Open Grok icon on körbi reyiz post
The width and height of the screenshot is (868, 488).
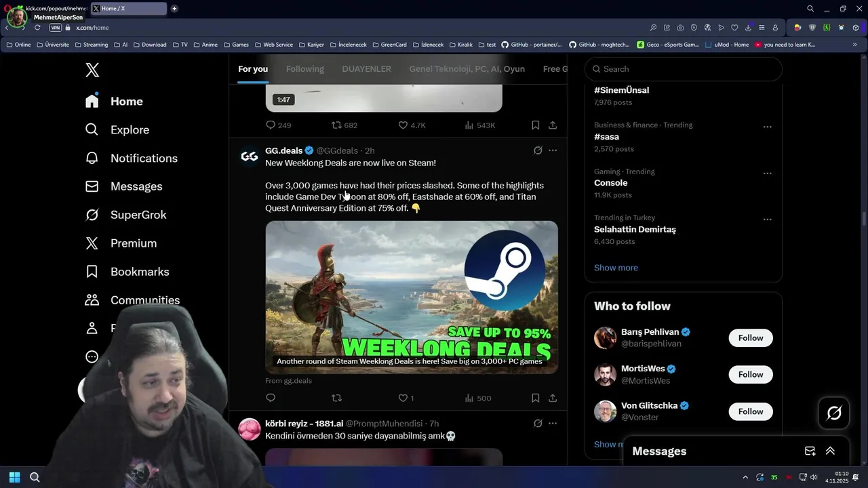(x=538, y=423)
